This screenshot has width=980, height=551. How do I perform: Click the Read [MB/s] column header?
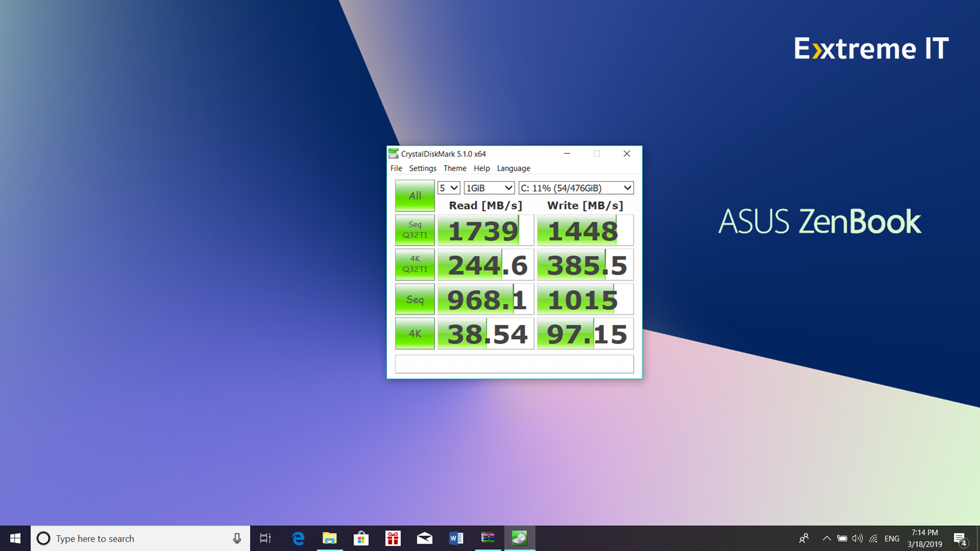486,205
